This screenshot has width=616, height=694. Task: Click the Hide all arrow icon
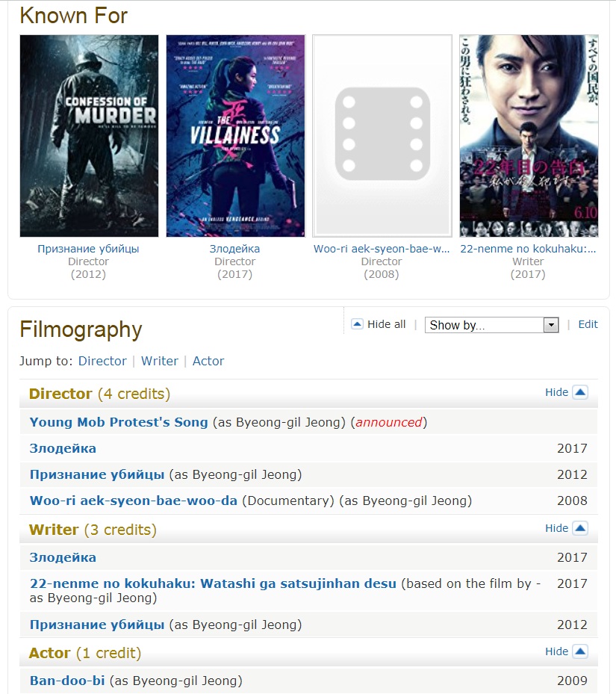[x=357, y=324]
